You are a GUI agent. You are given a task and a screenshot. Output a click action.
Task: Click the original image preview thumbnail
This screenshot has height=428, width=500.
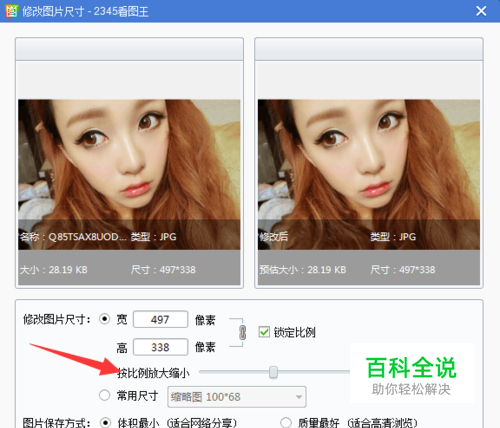[129, 174]
